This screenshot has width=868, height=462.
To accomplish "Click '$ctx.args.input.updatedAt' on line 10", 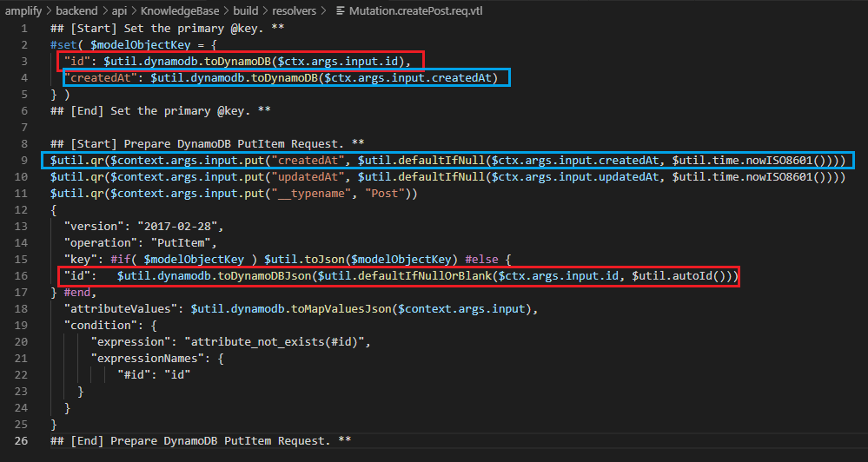I will tap(574, 177).
